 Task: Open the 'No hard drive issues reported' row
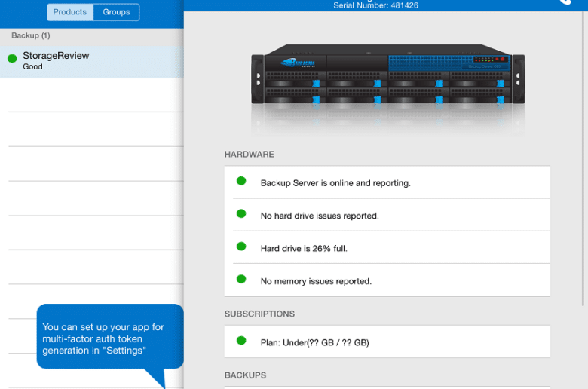pyautogui.click(x=387, y=216)
